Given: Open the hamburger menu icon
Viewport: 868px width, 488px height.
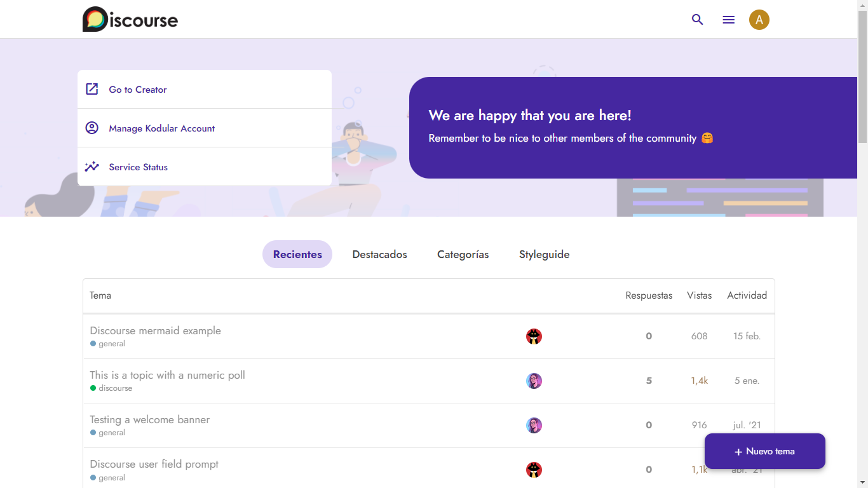Looking at the screenshot, I should pyautogui.click(x=728, y=20).
